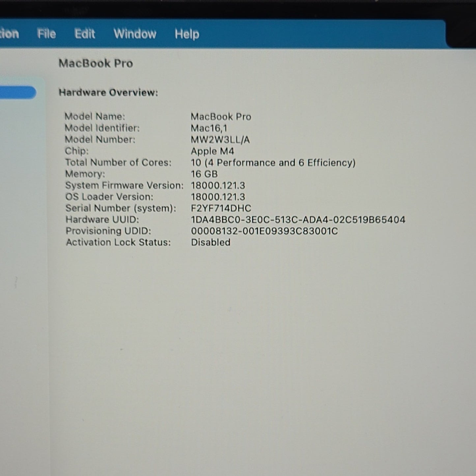The height and width of the screenshot is (476, 476).
Task: Click the System Firmware Version value
Action: [x=218, y=185]
